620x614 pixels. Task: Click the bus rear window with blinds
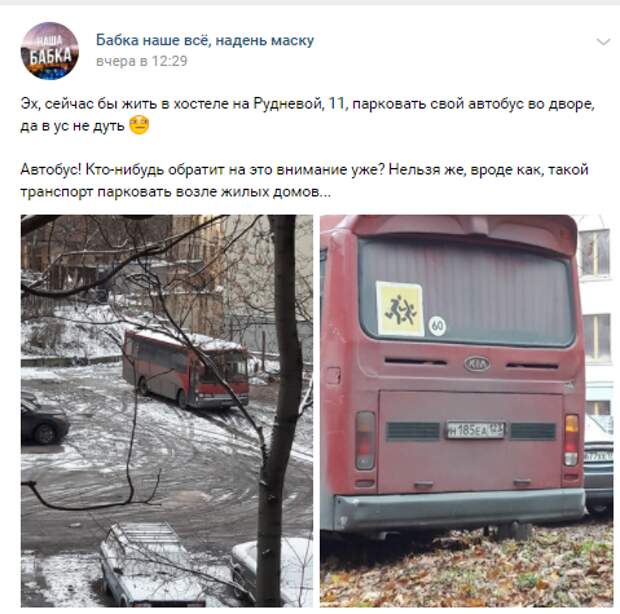coord(467,292)
